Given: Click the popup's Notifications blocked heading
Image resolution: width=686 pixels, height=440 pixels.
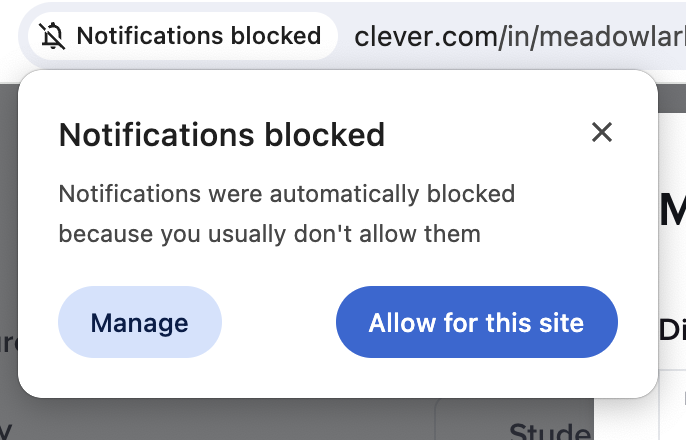Looking at the screenshot, I should click(x=221, y=134).
